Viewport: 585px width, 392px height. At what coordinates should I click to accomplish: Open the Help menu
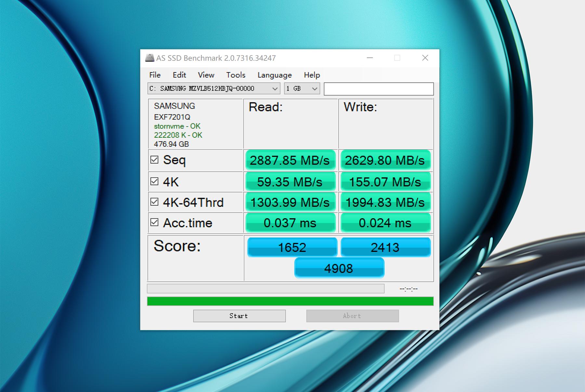click(311, 75)
